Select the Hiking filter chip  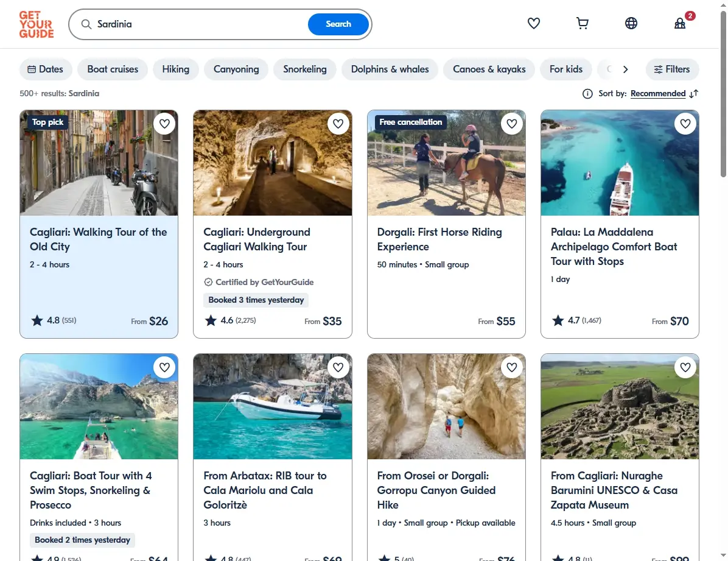176,69
